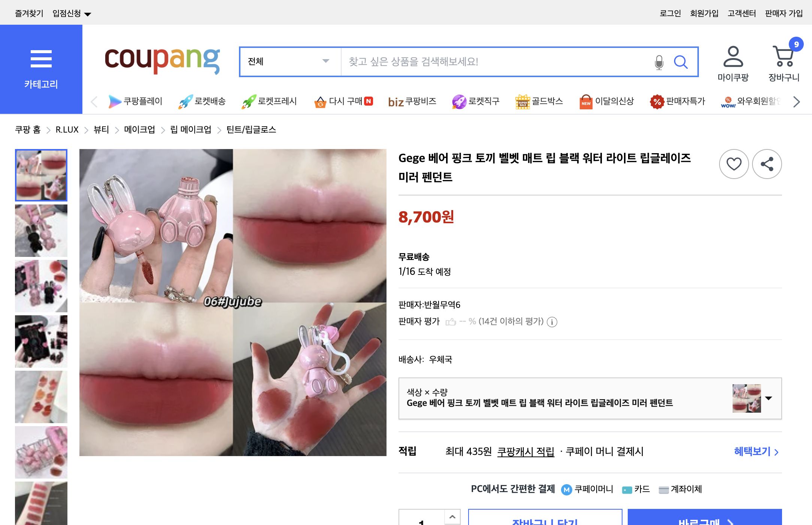Select the 로켓배송 rocket delivery icon
Viewport: 812px width, 525px height.
click(x=186, y=101)
